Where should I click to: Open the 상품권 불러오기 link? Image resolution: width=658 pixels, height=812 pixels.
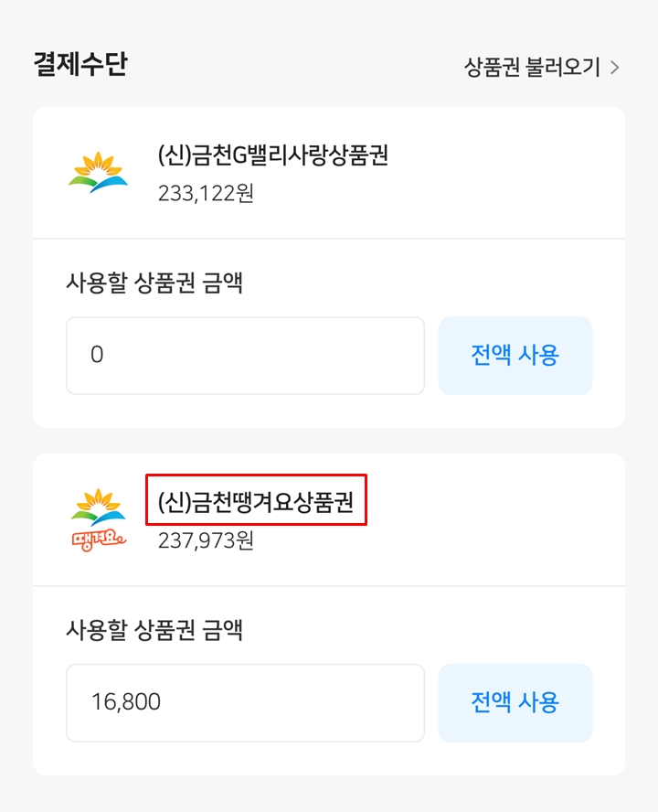[x=532, y=68]
